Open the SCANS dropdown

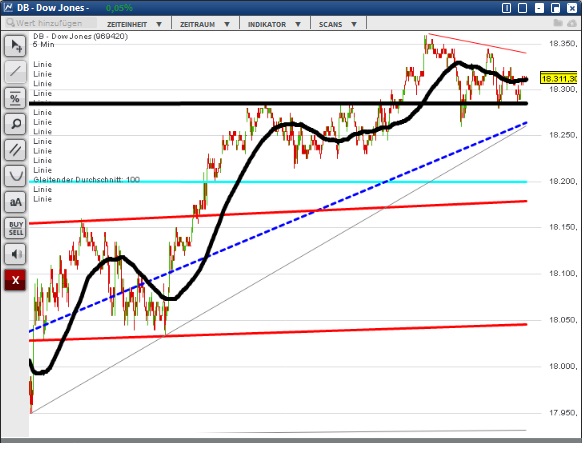pos(338,24)
